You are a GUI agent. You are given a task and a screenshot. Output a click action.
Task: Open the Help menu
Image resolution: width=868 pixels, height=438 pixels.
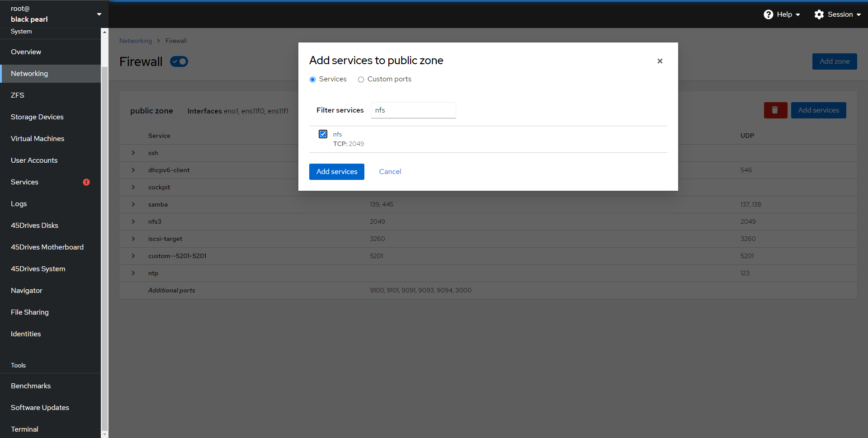click(x=782, y=14)
